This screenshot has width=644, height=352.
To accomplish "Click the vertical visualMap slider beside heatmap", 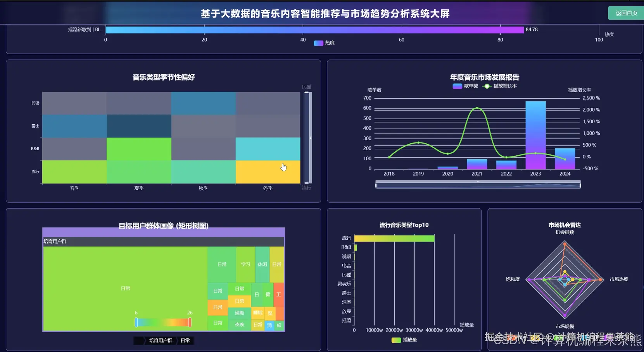I will (307, 137).
